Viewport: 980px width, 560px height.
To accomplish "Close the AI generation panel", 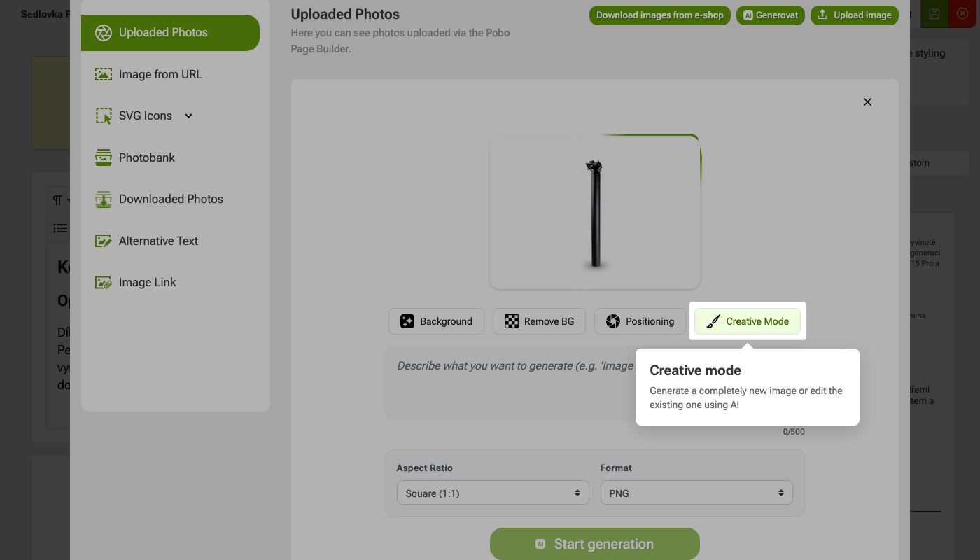I will tap(867, 102).
